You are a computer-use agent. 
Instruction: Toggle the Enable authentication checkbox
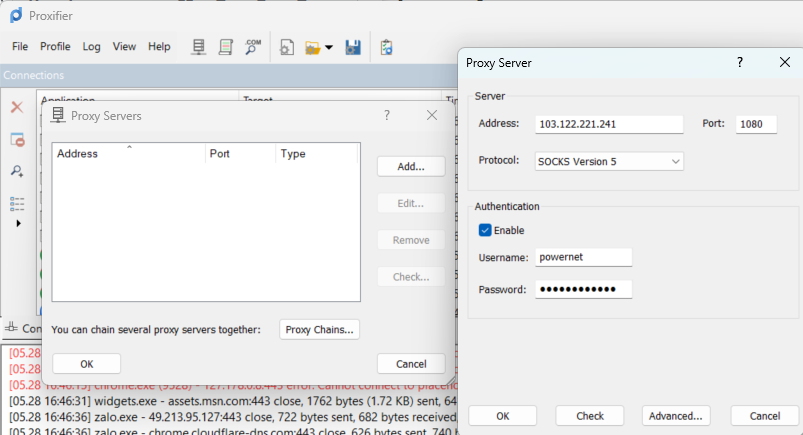(x=485, y=230)
